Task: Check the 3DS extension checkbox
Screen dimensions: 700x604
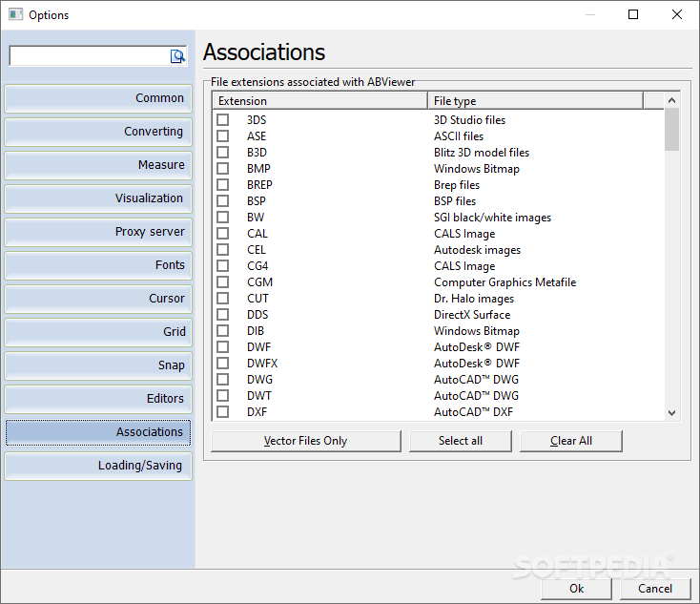Action: click(x=223, y=119)
